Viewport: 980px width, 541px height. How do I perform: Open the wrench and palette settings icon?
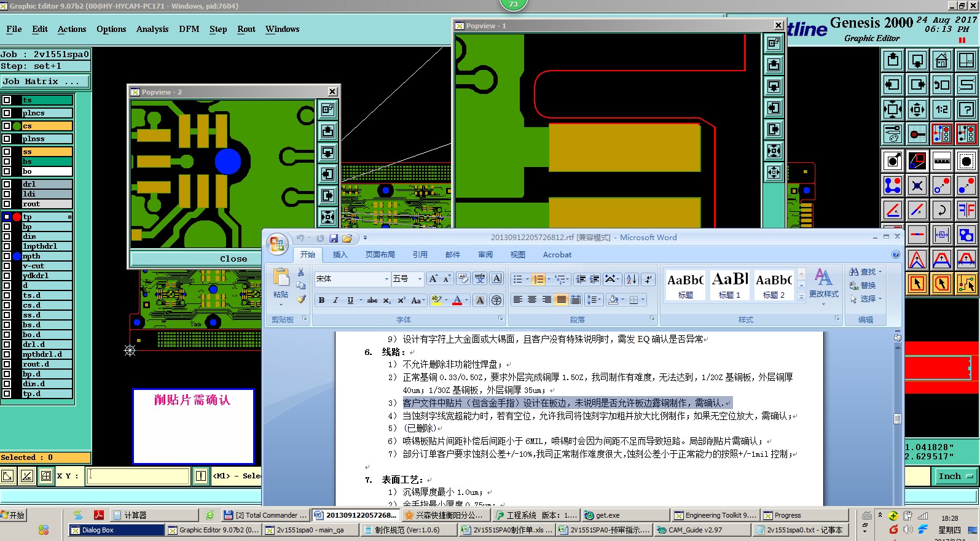[x=893, y=134]
